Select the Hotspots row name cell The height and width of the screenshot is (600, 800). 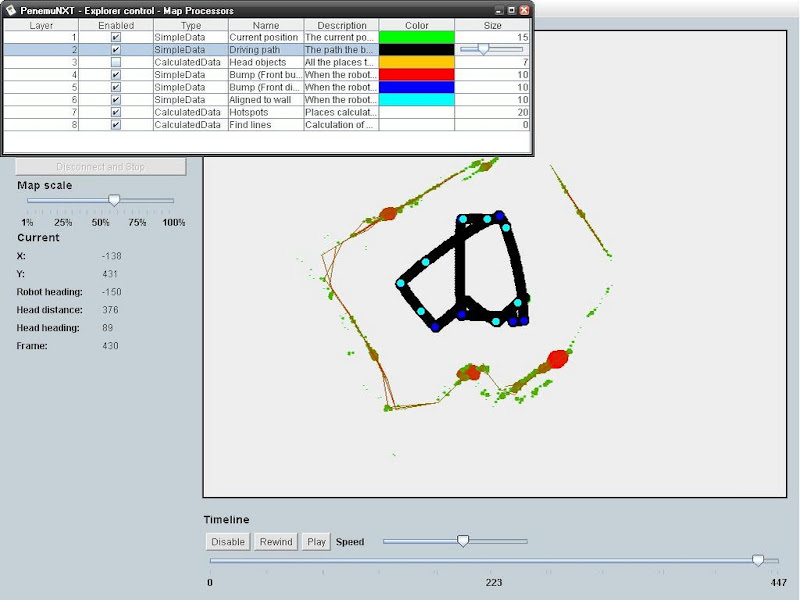tap(265, 112)
